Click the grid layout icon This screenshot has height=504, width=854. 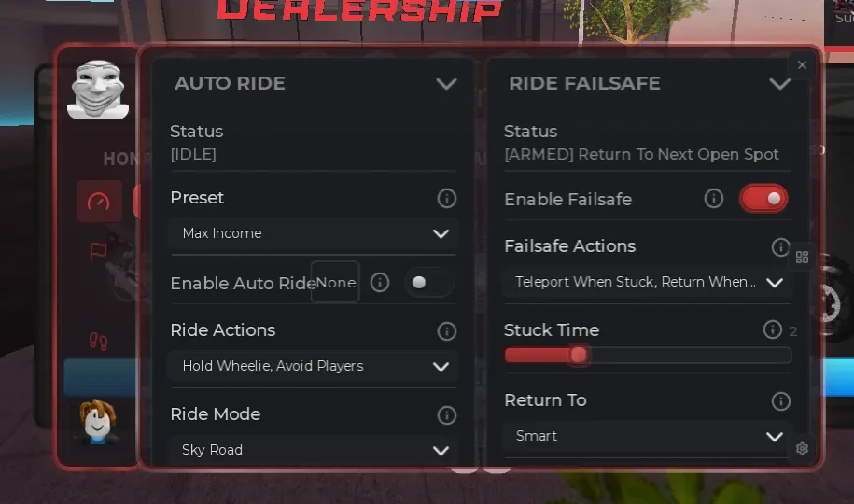[x=802, y=257]
